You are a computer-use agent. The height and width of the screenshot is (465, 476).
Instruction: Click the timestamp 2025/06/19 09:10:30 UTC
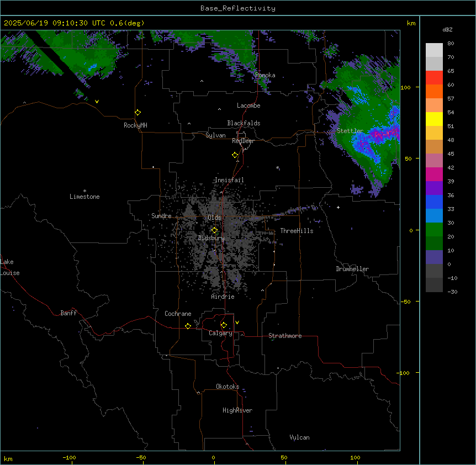tap(55, 23)
